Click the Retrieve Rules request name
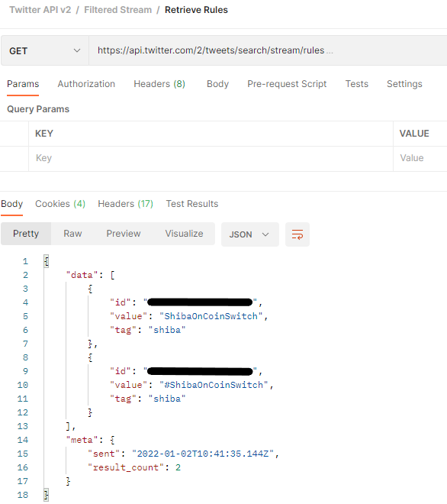447x504 pixels. 196,10
